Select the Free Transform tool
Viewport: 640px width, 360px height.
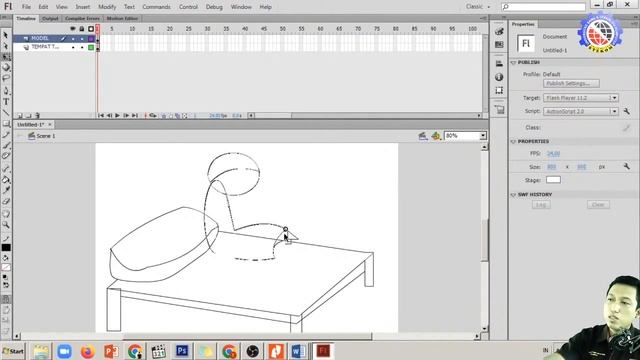6,57
